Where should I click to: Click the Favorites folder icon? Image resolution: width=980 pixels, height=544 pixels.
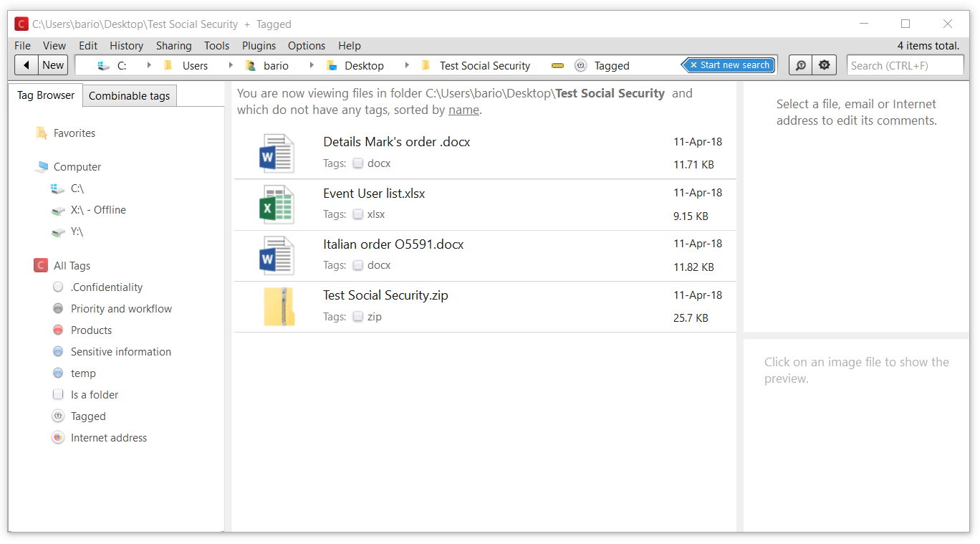tap(42, 133)
